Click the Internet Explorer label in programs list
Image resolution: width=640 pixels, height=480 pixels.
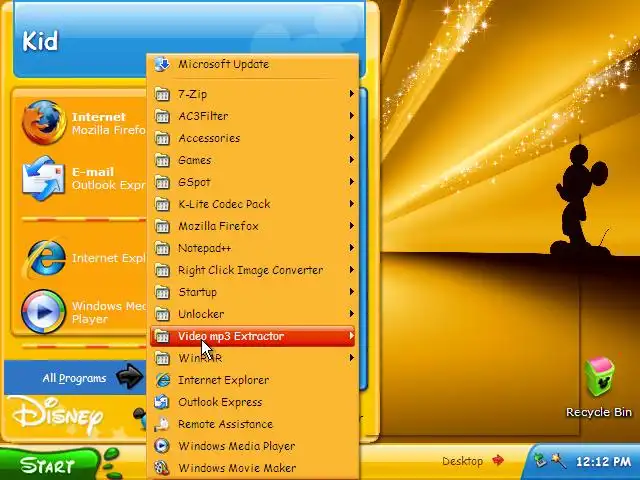pos(224,380)
